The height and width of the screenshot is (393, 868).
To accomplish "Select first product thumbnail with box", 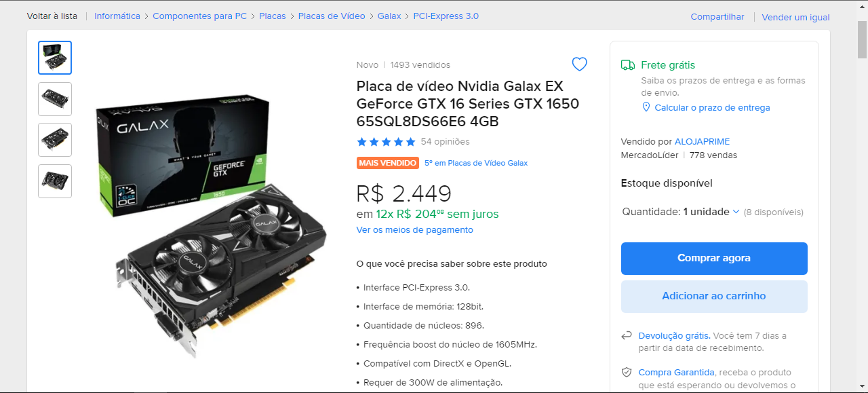I will [55, 58].
